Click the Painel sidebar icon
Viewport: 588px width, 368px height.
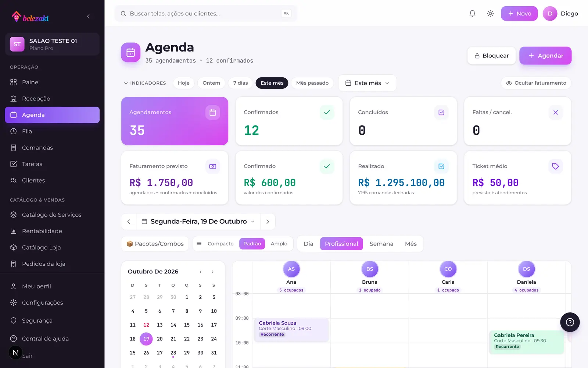pyautogui.click(x=14, y=82)
